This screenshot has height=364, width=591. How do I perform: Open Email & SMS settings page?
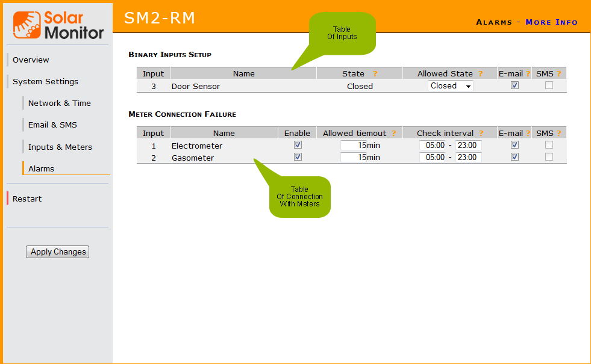click(52, 125)
